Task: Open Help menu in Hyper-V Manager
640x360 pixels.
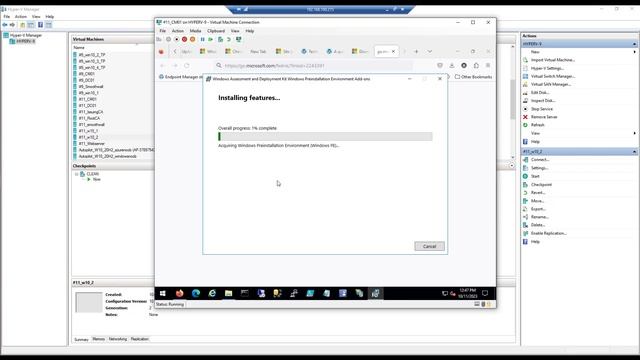Action: [x=50, y=17]
